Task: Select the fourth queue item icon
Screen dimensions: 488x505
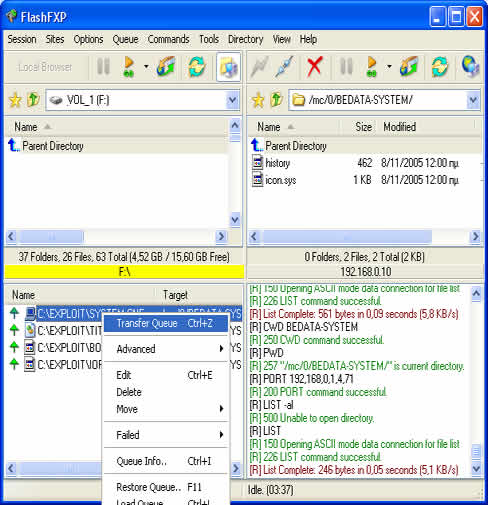Action: tap(30, 364)
